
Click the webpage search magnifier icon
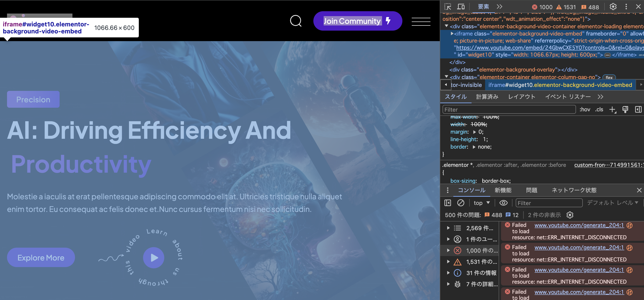(296, 21)
